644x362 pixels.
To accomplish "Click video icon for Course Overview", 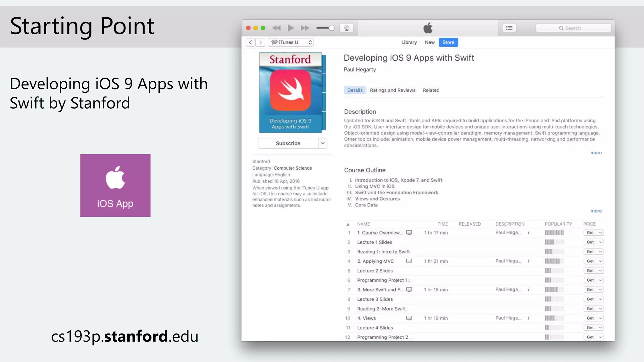I will pyautogui.click(x=409, y=233).
